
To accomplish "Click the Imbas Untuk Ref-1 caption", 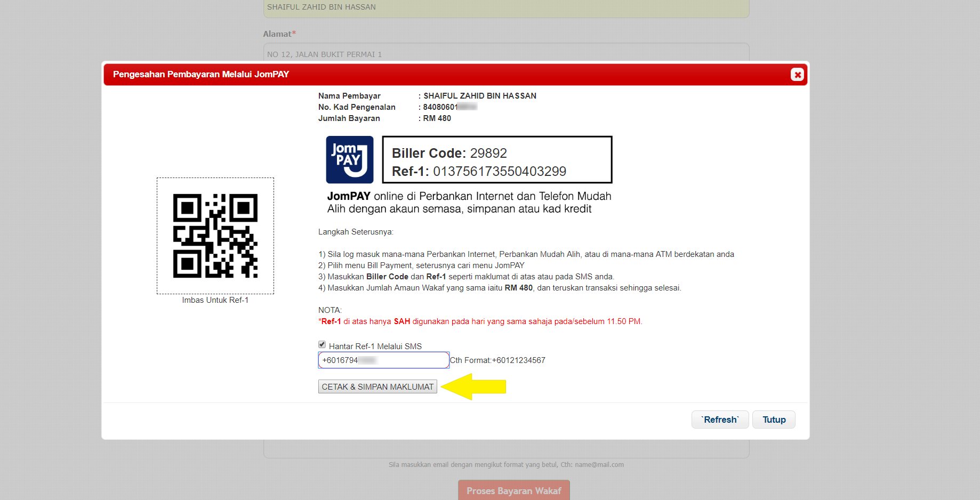I will [x=215, y=300].
